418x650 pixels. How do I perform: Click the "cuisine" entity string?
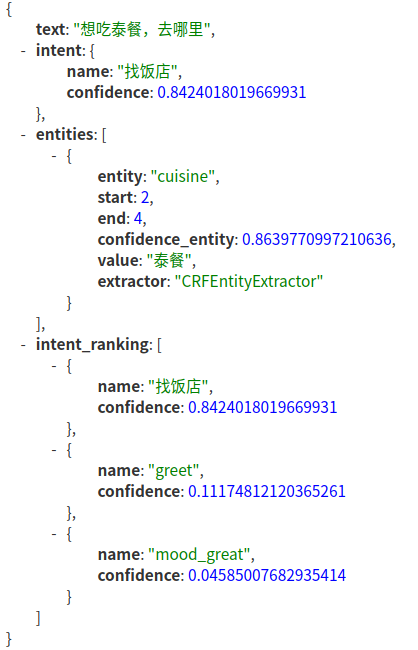(182, 177)
